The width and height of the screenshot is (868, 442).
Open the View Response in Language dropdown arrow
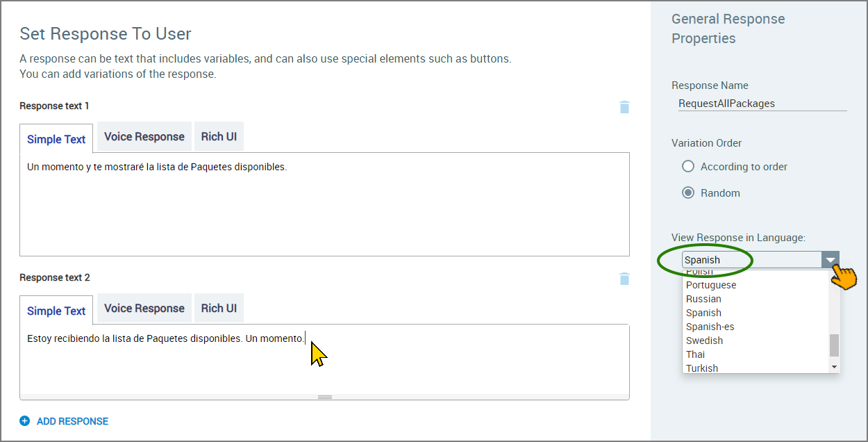click(x=831, y=260)
